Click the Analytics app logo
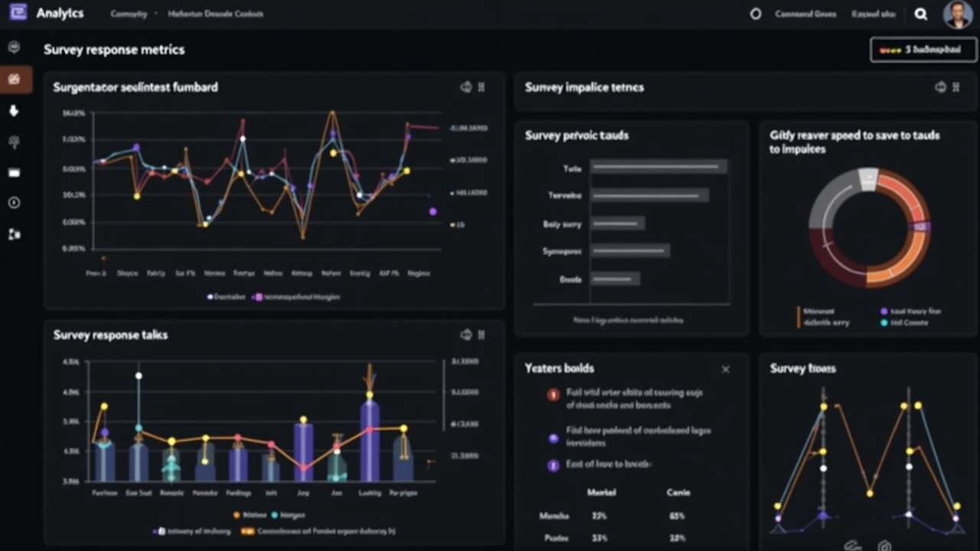 coord(18,13)
